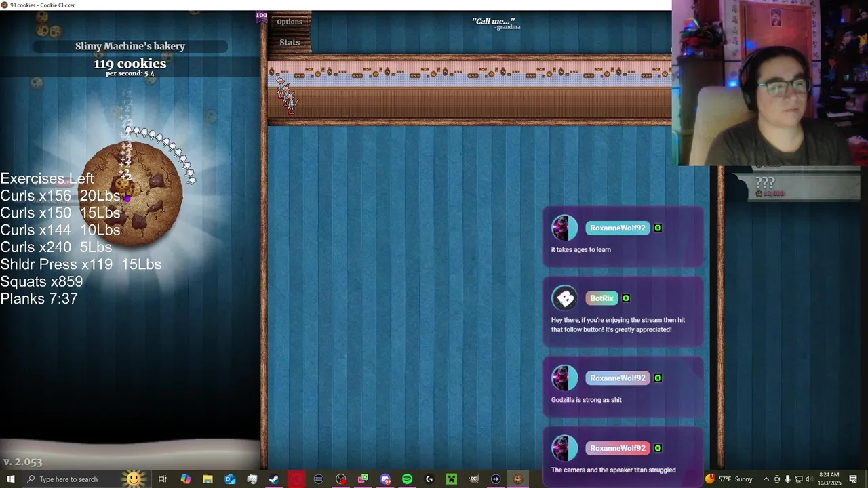Click the "Planks 7:37" overlay line
868x488 pixels.
[39, 298]
